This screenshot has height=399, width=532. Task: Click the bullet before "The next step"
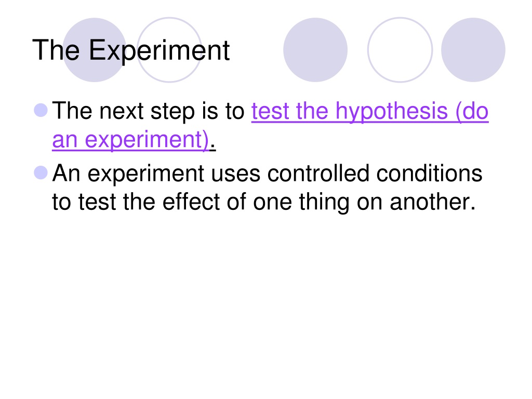(41, 110)
